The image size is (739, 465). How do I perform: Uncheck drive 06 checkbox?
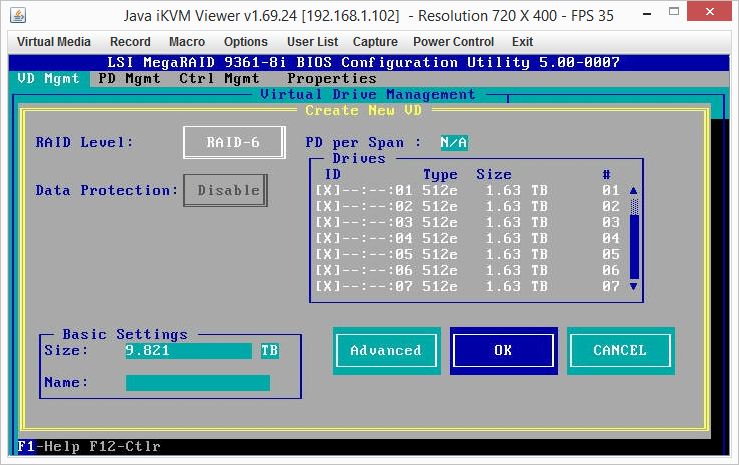(x=328, y=270)
